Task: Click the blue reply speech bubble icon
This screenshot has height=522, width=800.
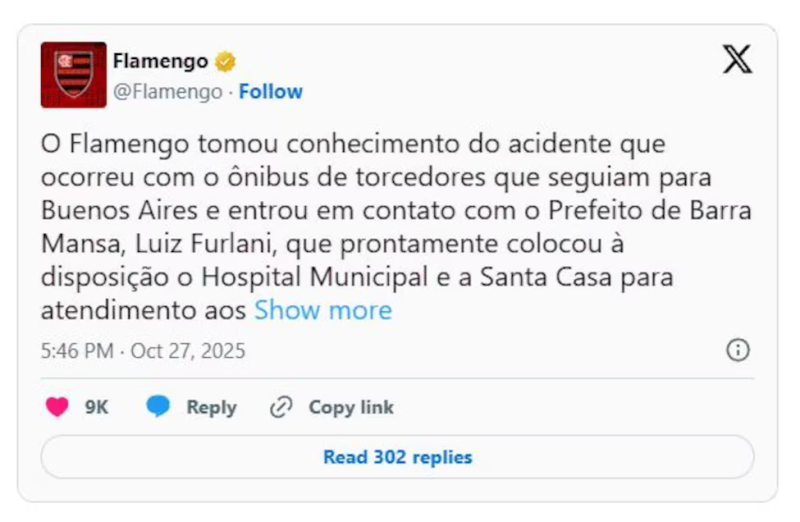Action: tap(158, 407)
